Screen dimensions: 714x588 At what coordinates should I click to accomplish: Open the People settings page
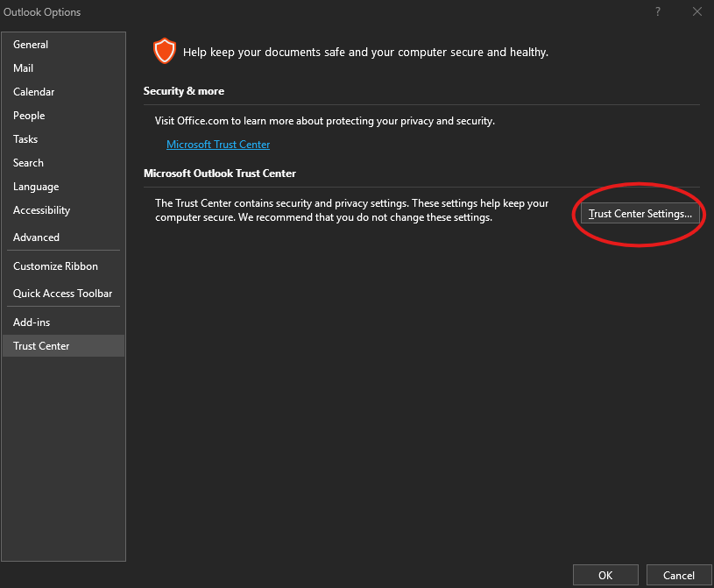pyautogui.click(x=29, y=115)
